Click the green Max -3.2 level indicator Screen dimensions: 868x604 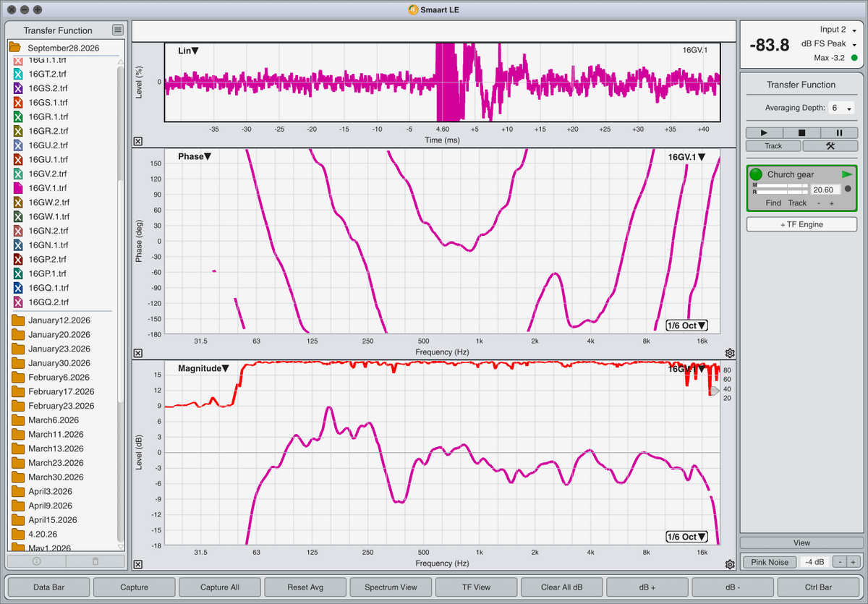(854, 58)
